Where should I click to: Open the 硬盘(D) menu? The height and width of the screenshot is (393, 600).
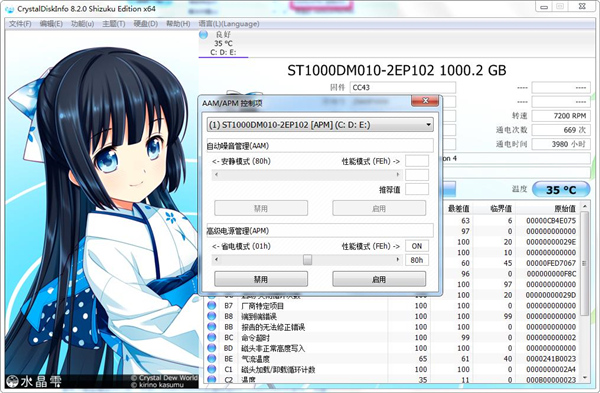pyautogui.click(x=146, y=24)
